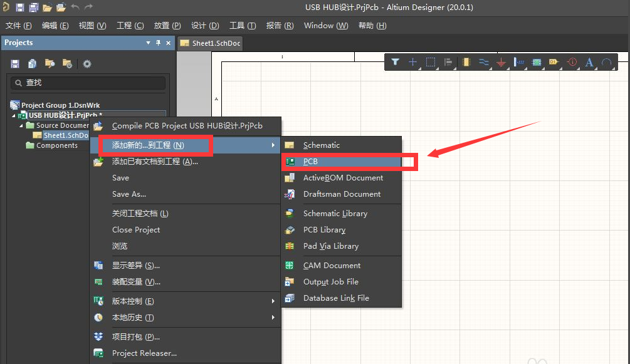Image resolution: width=630 pixels, height=364 pixels.
Task: Select the plus move tool in active bar
Action: [x=412, y=62]
